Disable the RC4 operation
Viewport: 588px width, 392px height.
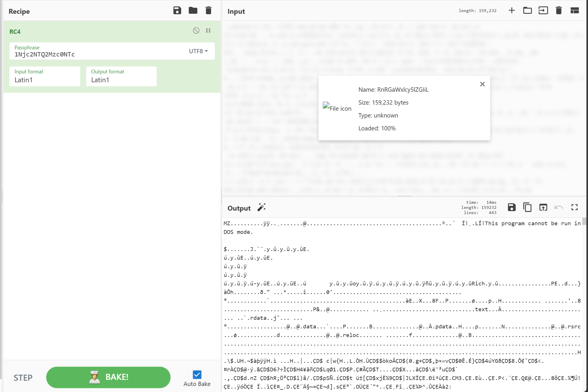click(196, 31)
